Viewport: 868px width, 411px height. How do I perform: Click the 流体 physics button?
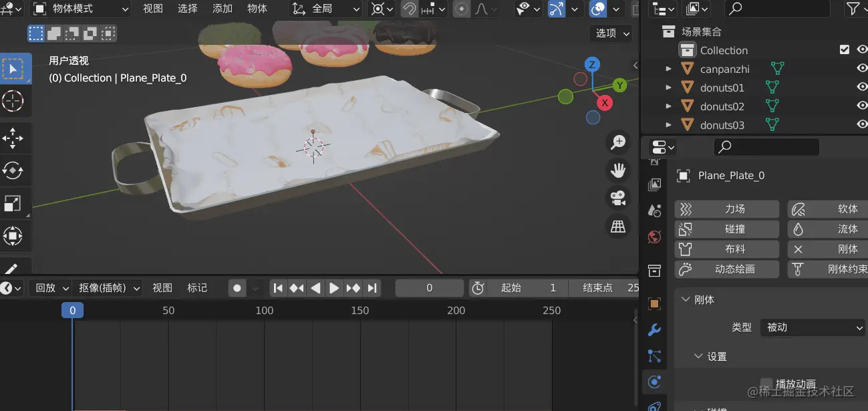(827, 229)
